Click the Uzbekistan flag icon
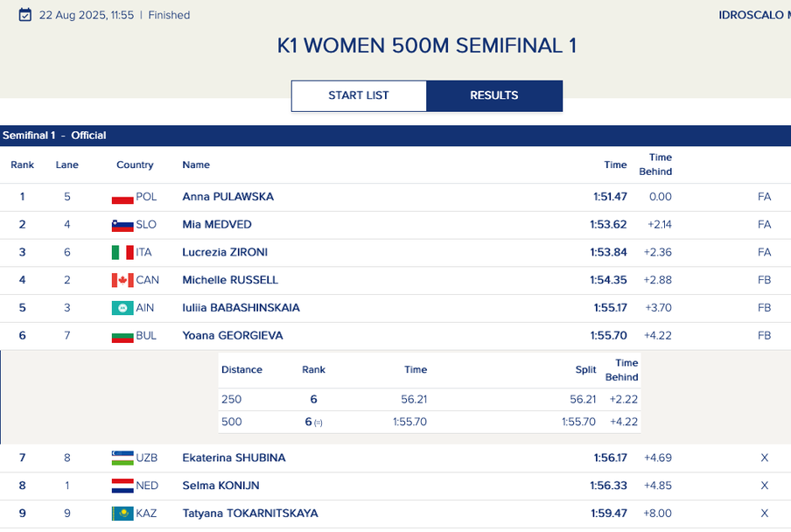 click(x=122, y=458)
